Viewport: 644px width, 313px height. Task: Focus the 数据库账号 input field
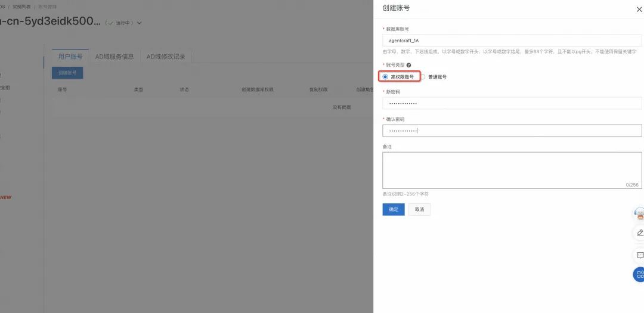(512, 41)
